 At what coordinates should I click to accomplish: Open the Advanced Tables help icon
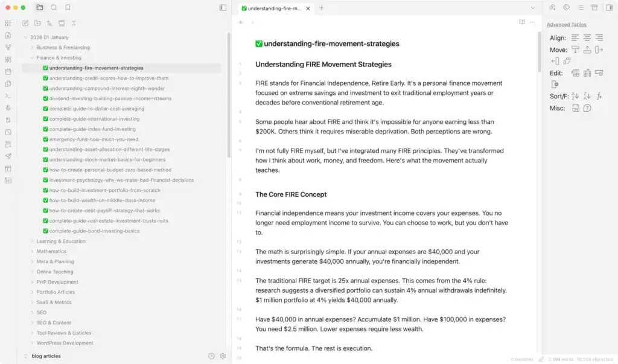[x=587, y=108]
